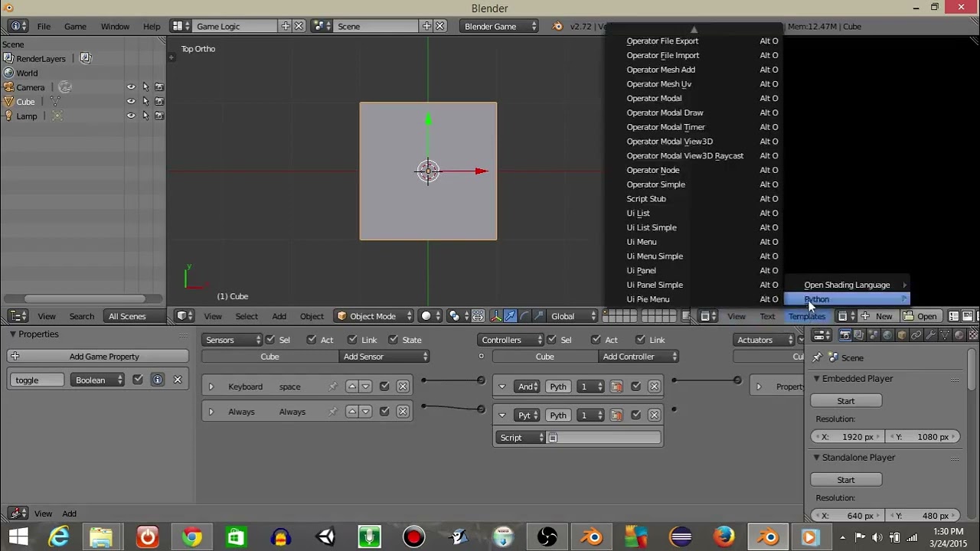Image resolution: width=980 pixels, height=551 pixels.
Task: Toggle Cube selectability arrow icon
Action: click(145, 102)
